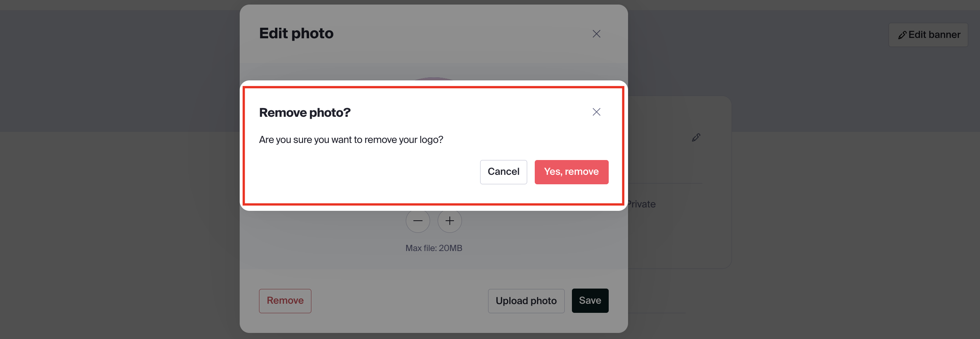Save the edited photo
Image resolution: width=980 pixels, height=339 pixels.
[x=590, y=300]
